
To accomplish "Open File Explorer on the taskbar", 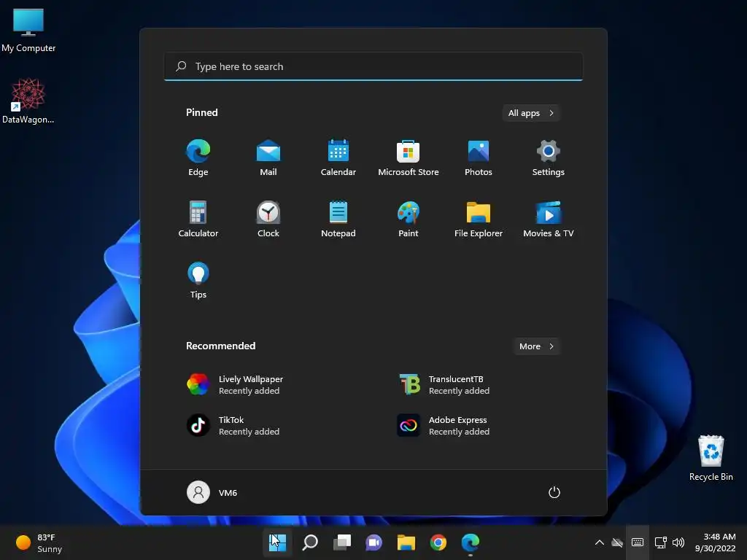I will (x=406, y=542).
